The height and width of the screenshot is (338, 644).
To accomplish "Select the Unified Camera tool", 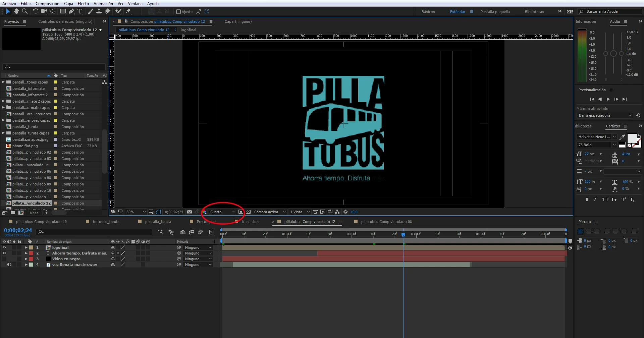I will coord(44,11).
